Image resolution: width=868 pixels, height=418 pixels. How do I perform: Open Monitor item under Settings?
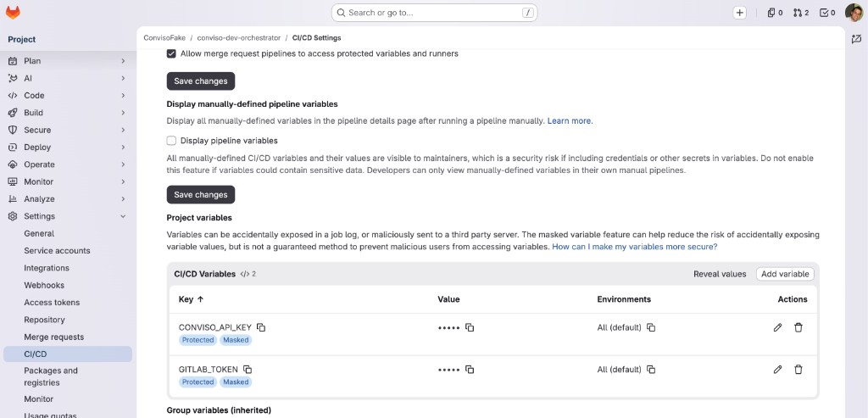(38, 398)
